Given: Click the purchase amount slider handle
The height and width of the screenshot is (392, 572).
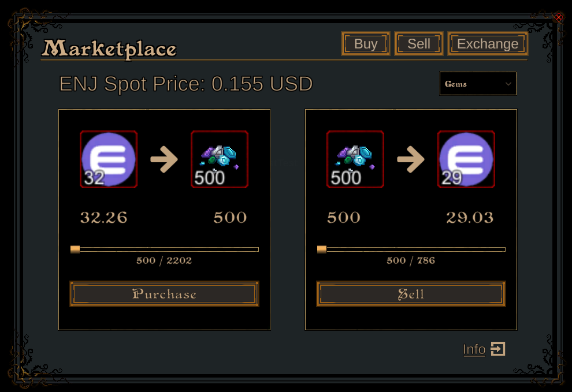Looking at the screenshot, I should coord(75,249).
